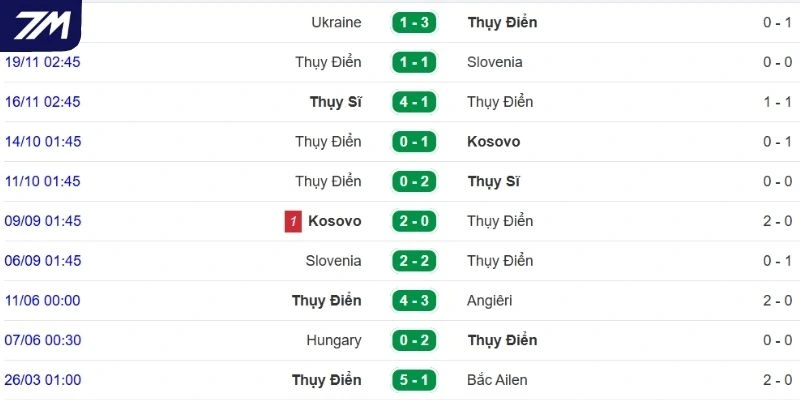Click the Hungary team name

[x=334, y=340]
